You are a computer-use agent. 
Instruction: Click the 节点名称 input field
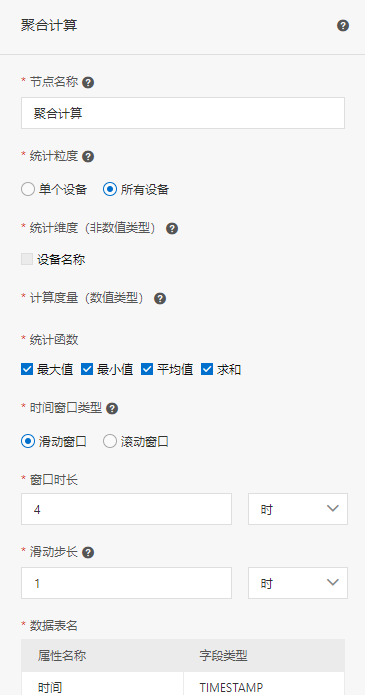point(183,113)
